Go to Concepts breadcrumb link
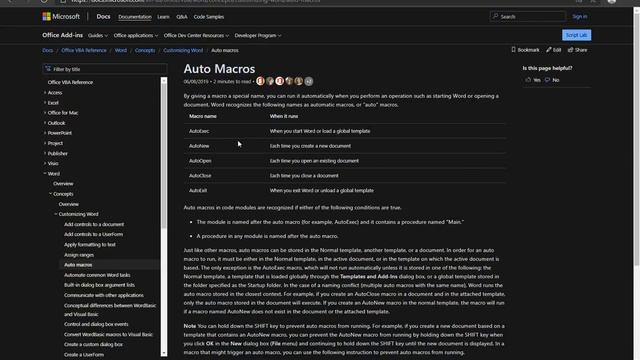Screen dimensions: 640x360 click(x=145, y=50)
